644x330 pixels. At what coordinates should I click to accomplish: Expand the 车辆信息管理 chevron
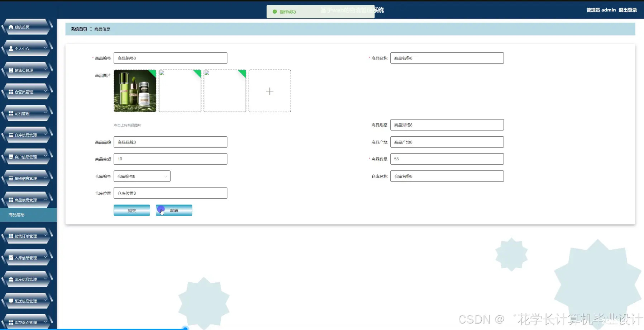point(46,178)
